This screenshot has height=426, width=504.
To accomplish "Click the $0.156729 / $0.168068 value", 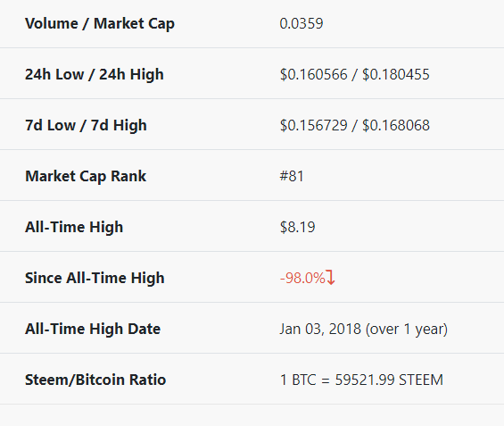I will [355, 126].
